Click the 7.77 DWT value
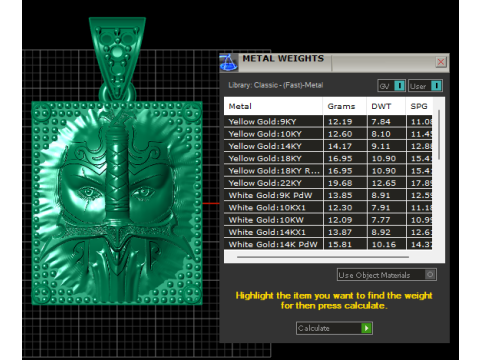The width and height of the screenshot is (480, 360). coord(381,220)
